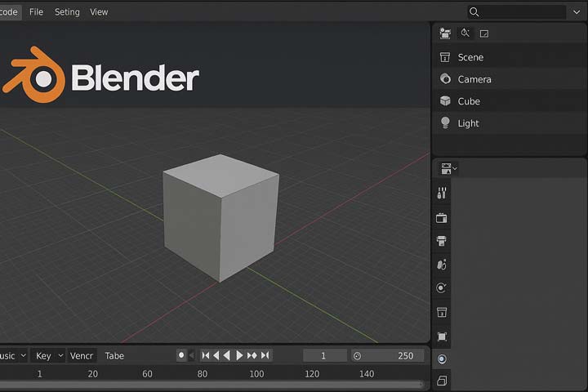Viewport: 588px width, 392px height.
Task: Click the Camera object icon in outliner
Action: [x=445, y=78]
